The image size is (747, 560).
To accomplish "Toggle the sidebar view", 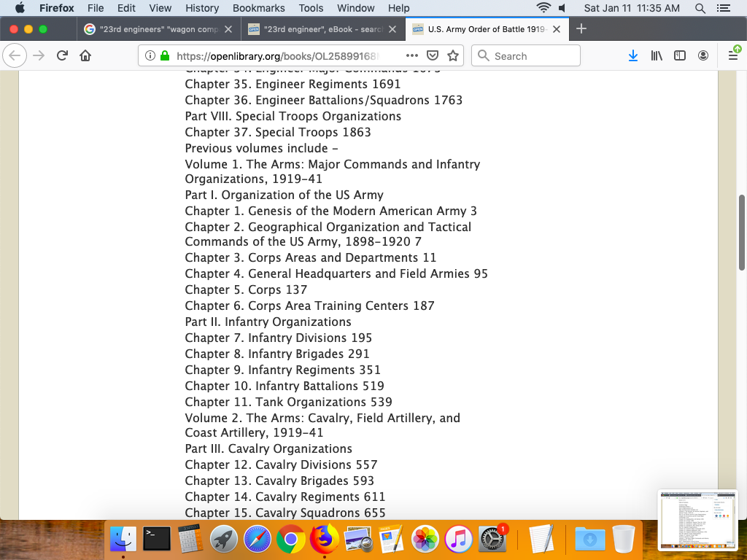I will pyautogui.click(x=680, y=56).
